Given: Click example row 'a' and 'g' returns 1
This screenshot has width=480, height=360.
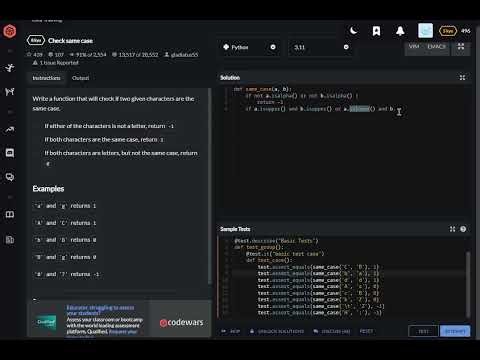Looking at the screenshot, I should click(x=65, y=206).
